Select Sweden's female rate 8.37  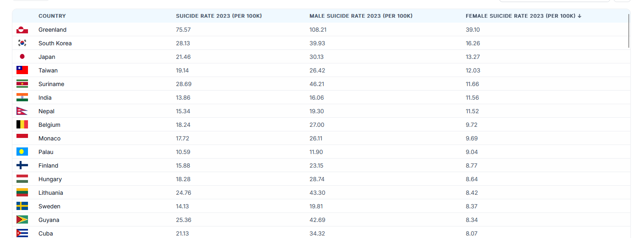coord(472,206)
